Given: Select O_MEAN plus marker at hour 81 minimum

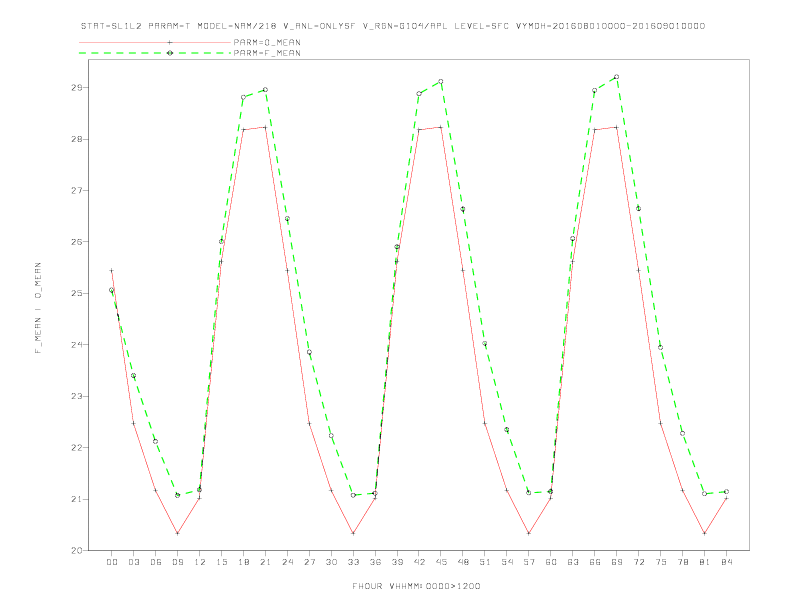Looking at the screenshot, I should [705, 533].
